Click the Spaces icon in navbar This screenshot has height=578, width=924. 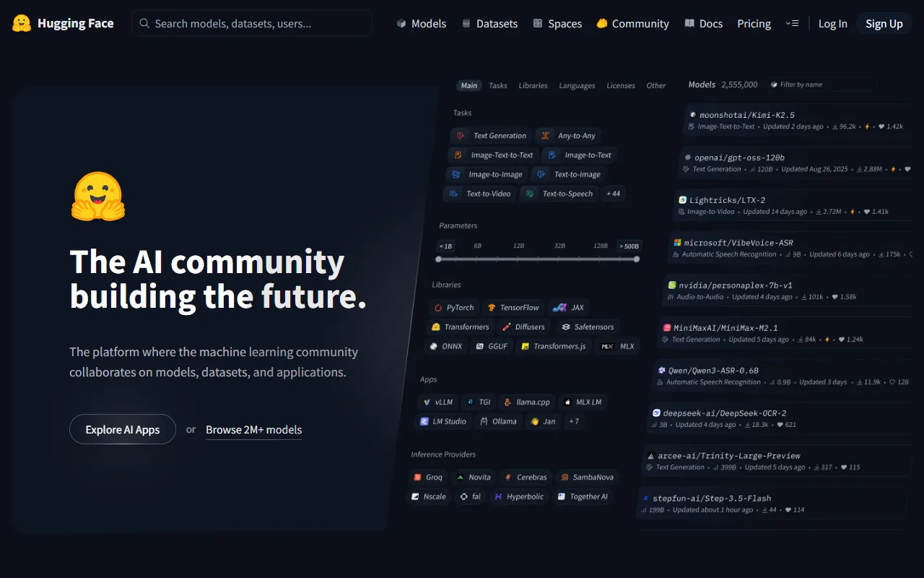[x=538, y=24]
